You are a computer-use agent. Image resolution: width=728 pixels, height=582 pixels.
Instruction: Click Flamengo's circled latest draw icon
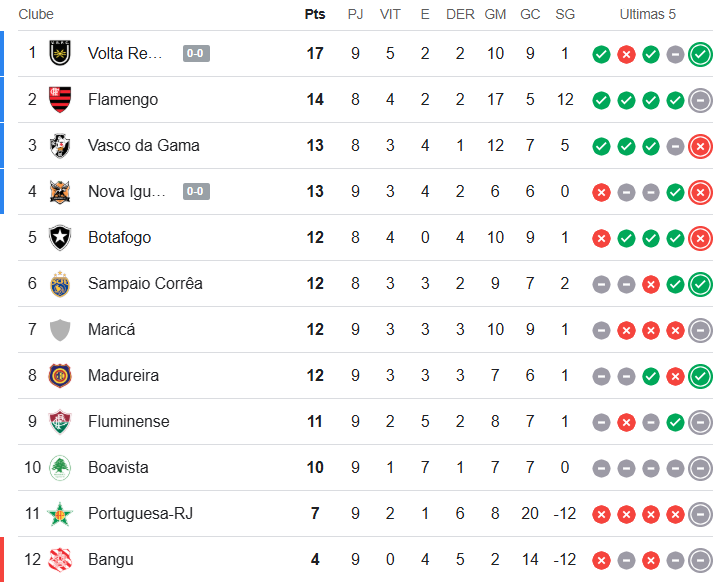(x=700, y=100)
